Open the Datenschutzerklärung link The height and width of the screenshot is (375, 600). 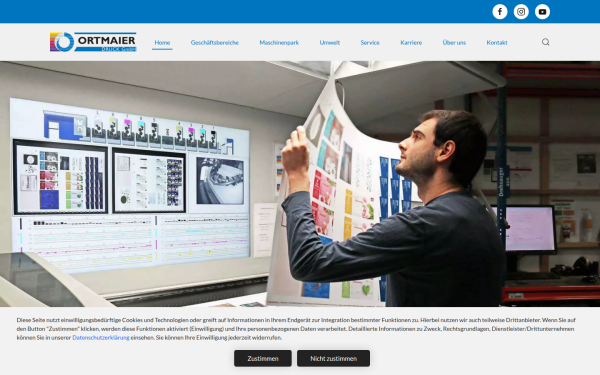[x=101, y=338]
